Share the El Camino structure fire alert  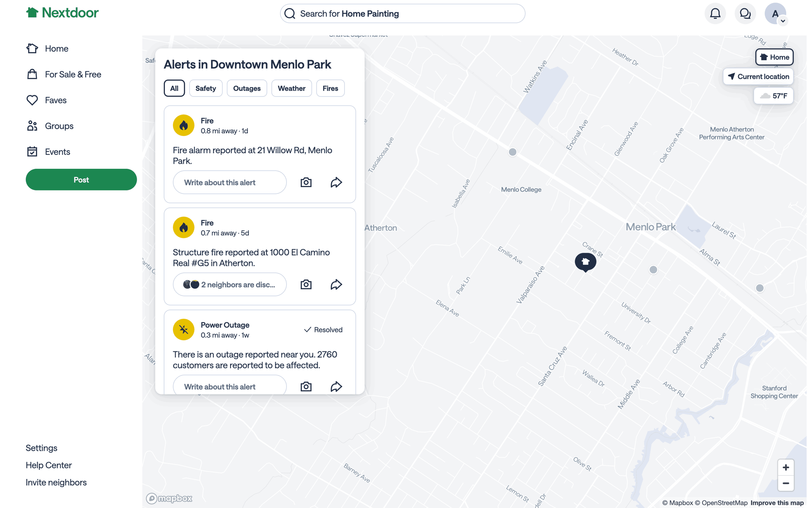click(x=336, y=284)
